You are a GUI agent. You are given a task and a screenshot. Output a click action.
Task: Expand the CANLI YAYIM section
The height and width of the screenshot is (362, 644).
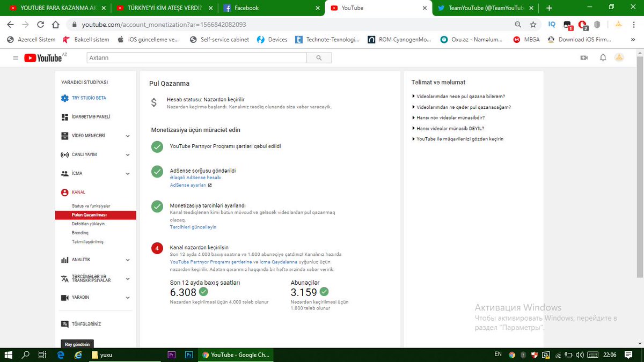[128, 155]
